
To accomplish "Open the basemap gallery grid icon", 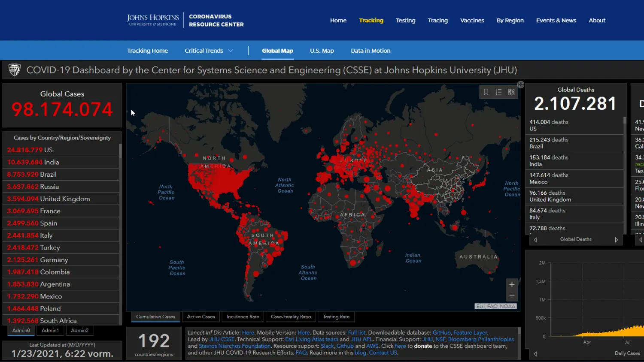I will [x=511, y=92].
